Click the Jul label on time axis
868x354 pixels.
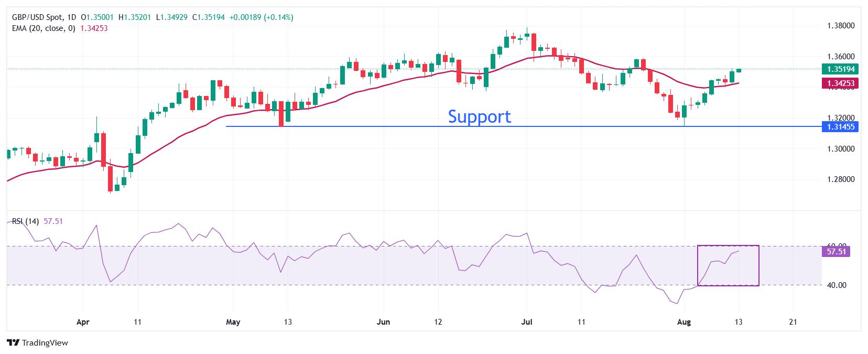click(x=526, y=322)
